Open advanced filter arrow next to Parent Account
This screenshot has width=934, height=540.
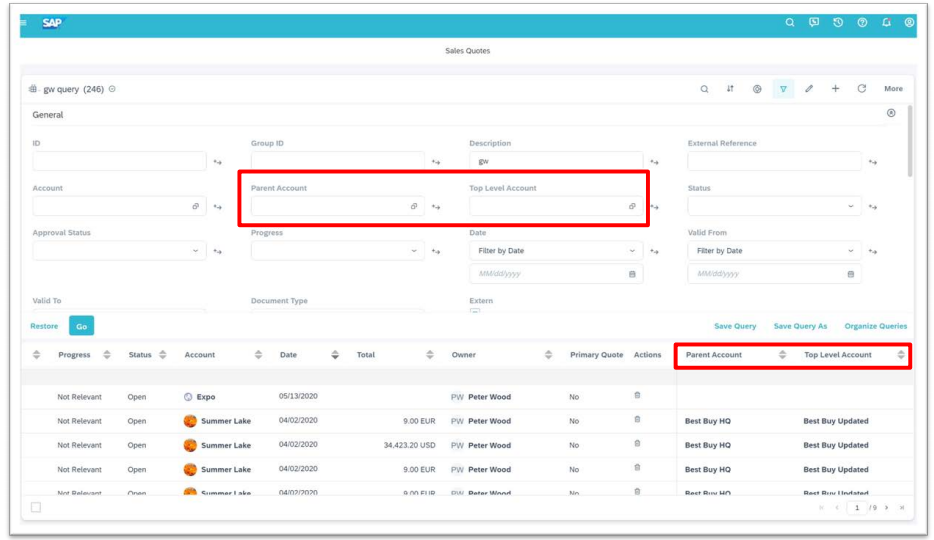point(436,207)
